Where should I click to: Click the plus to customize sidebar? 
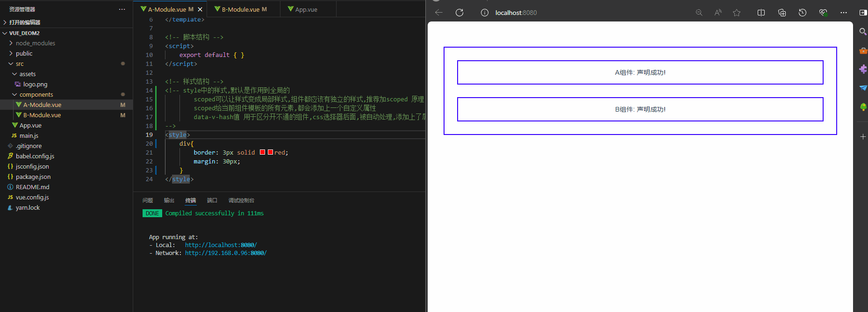point(863,136)
